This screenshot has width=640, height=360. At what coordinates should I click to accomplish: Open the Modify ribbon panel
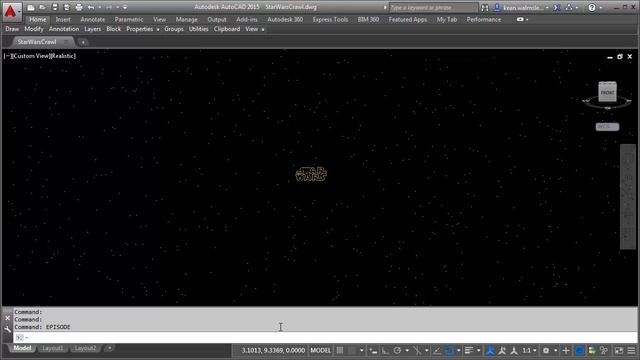34,29
